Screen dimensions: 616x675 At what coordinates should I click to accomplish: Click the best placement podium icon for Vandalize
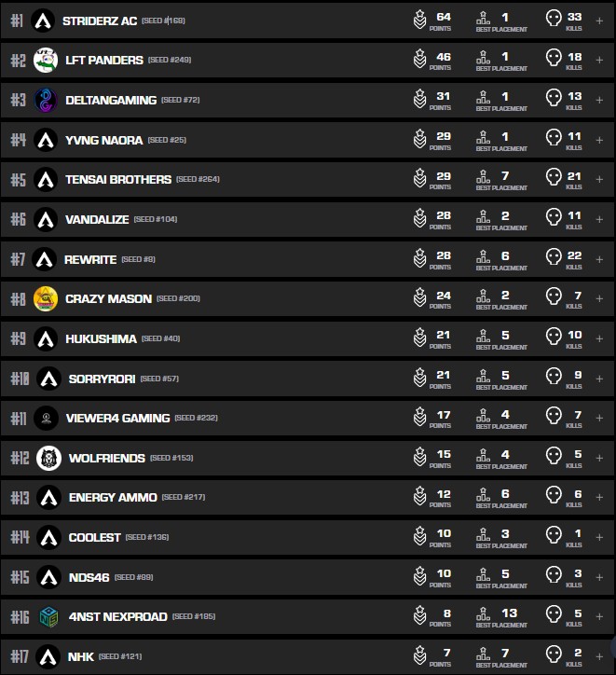pyautogui.click(x=483, y=216)
